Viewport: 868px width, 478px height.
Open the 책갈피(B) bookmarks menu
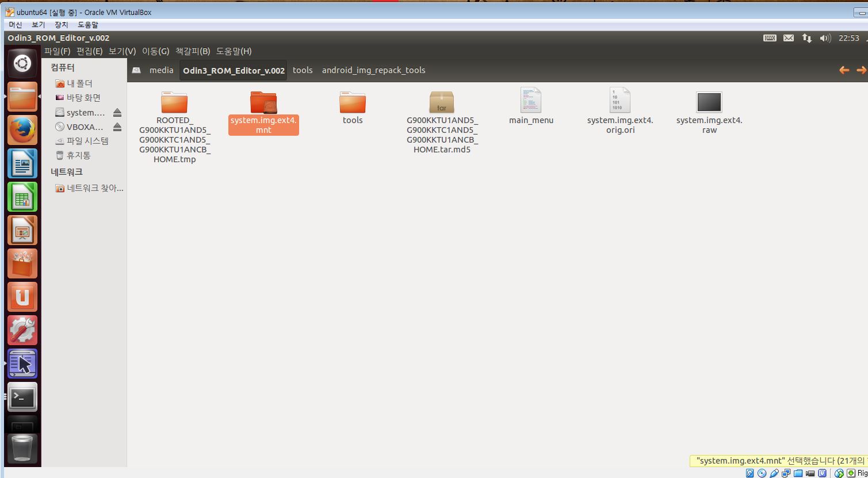(x=193, y=51)
